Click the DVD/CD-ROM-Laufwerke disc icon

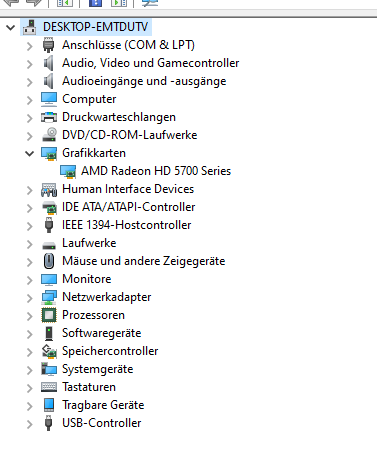(x=49, y=135)
